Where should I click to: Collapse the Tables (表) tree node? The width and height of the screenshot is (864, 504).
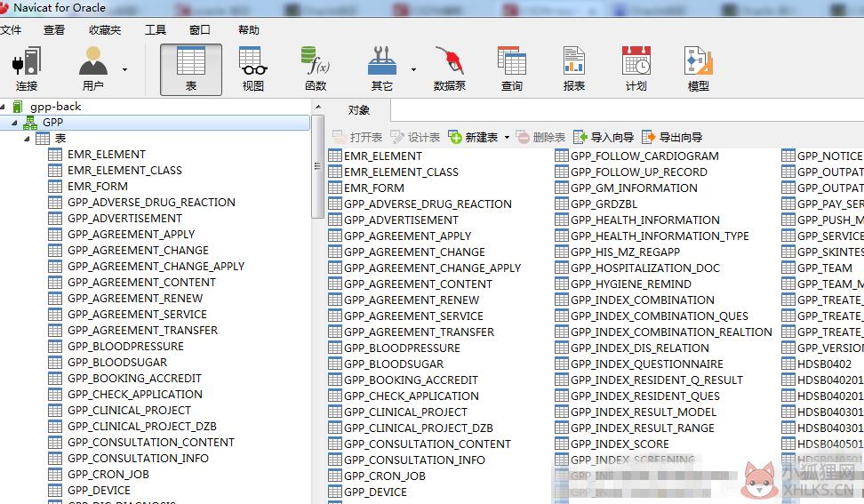(27, 139)
